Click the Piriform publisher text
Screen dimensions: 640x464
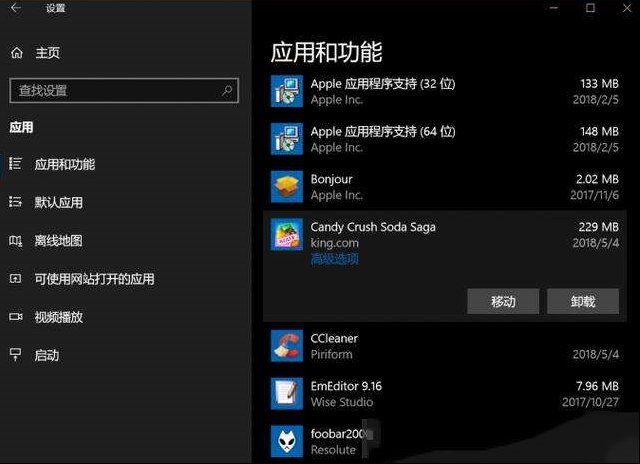pos(331,354)
